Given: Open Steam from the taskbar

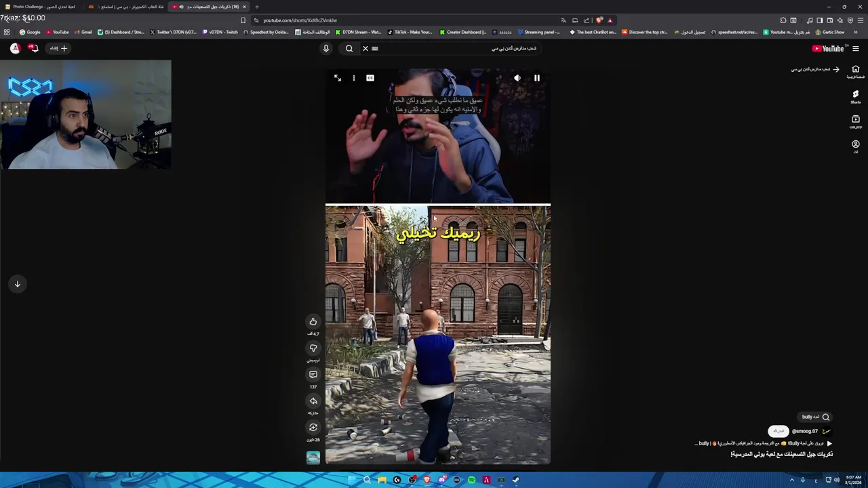Looking at the screenshot, I should [516, 480].
